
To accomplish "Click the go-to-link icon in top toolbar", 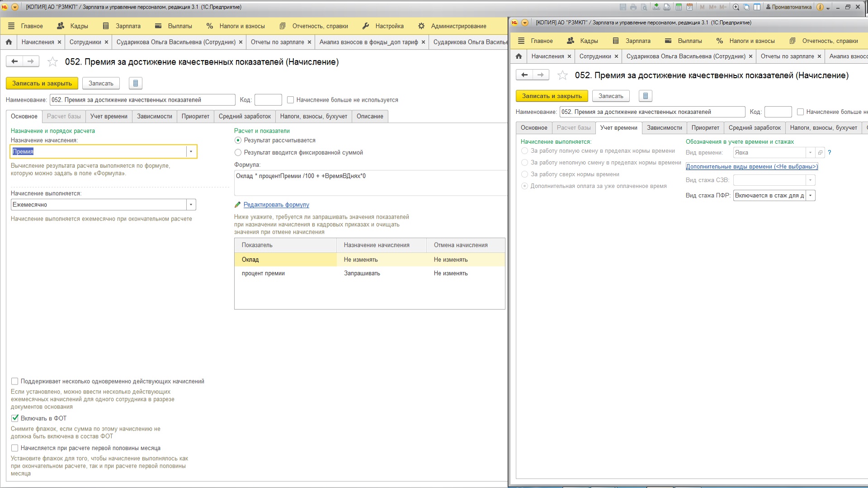I will (x=667, y=7).
